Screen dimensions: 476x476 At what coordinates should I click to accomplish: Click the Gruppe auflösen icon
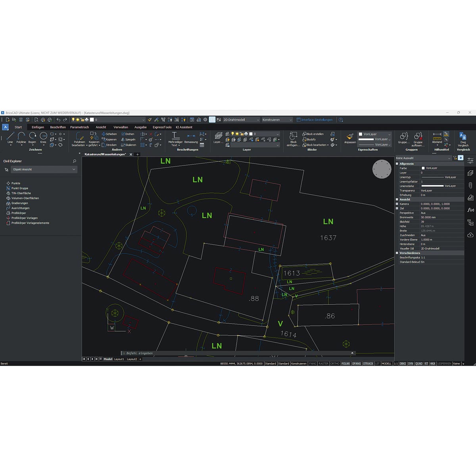[418, 138]
